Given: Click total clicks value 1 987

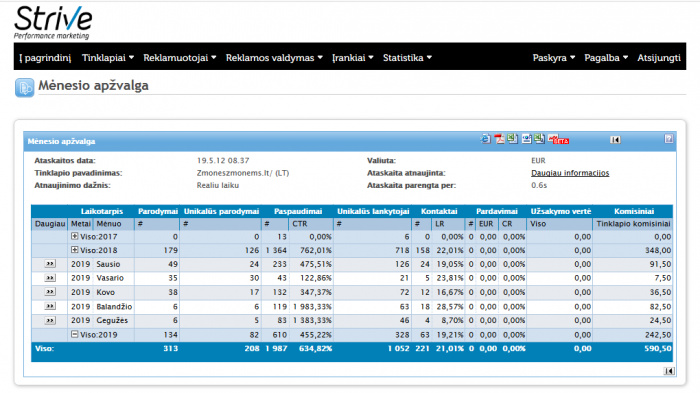Looking at the screenshot, I should point(276,348).
